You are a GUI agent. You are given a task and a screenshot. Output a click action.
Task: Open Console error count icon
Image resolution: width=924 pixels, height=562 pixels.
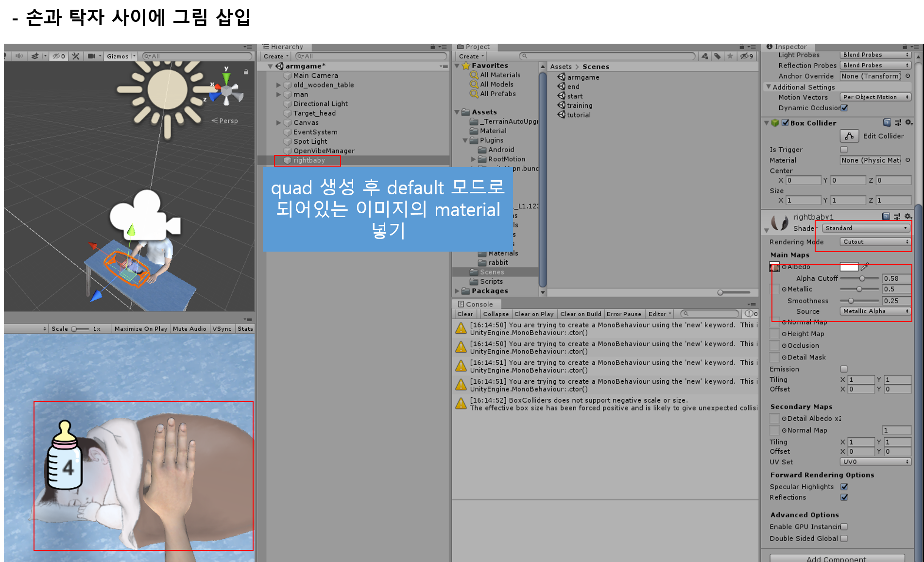pos(752,314)
